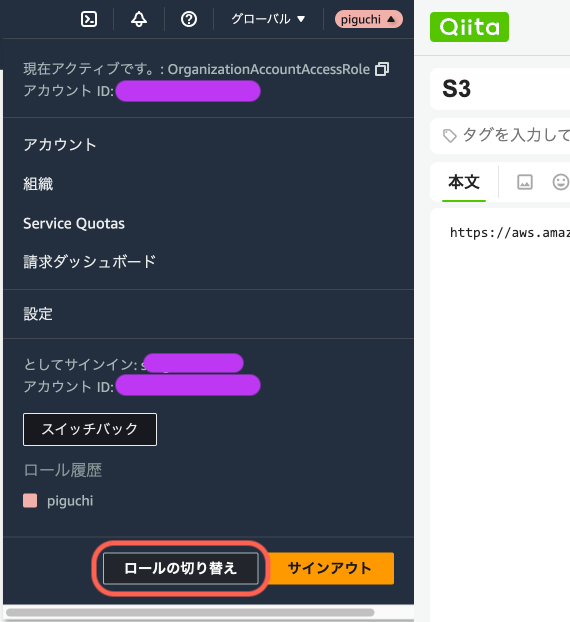Select piguchi in role history
The height and width of the screenshot is (622, 570).
[x=70, y=501]
